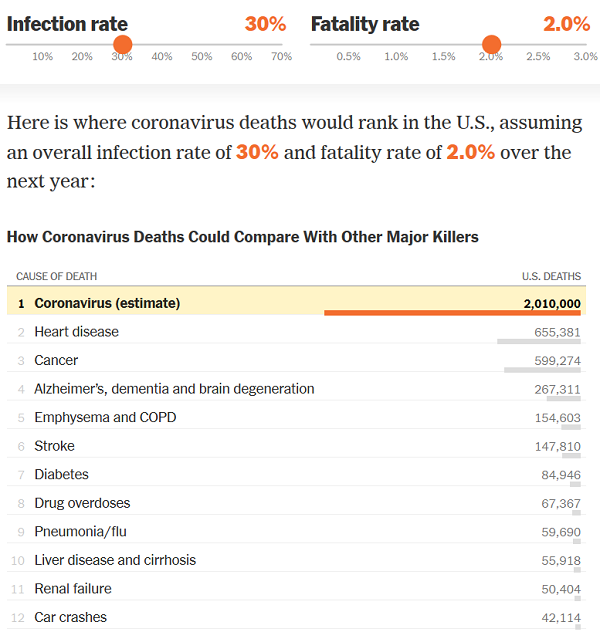600x632 pixels.
Task: Select the 50% infection rate tick
Action: point(202,57)
